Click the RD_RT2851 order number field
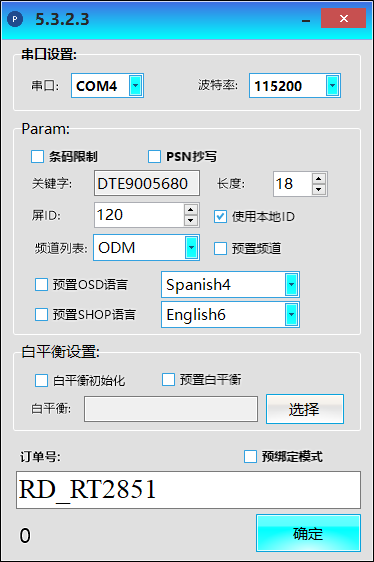374x562 pixels. (188, 490)
